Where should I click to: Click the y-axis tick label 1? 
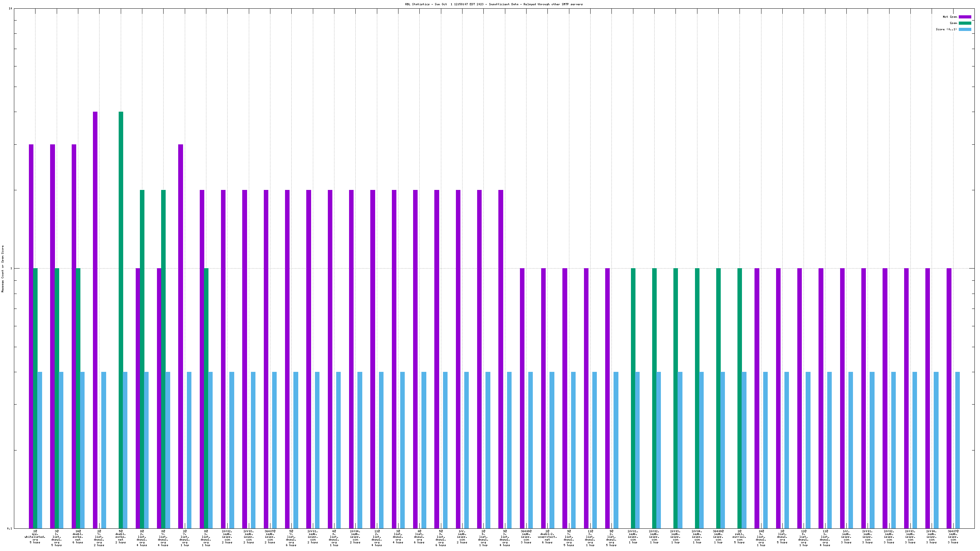point(11,269)
